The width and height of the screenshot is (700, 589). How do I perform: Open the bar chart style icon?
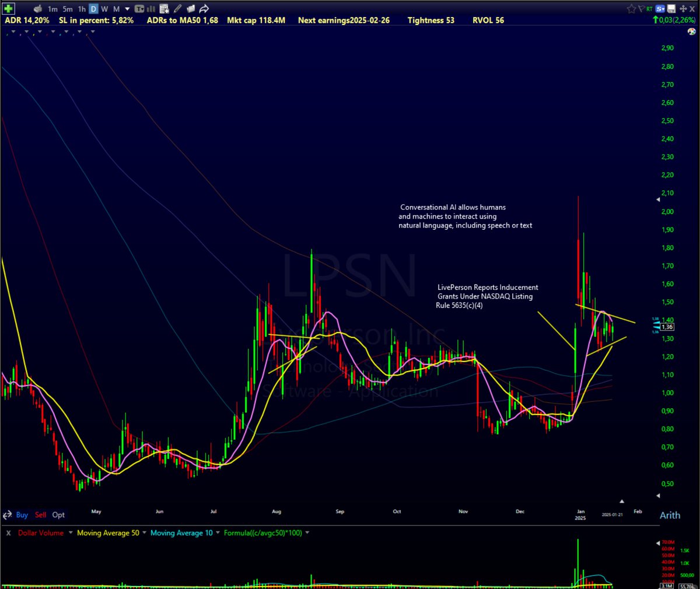coord(150,9)
